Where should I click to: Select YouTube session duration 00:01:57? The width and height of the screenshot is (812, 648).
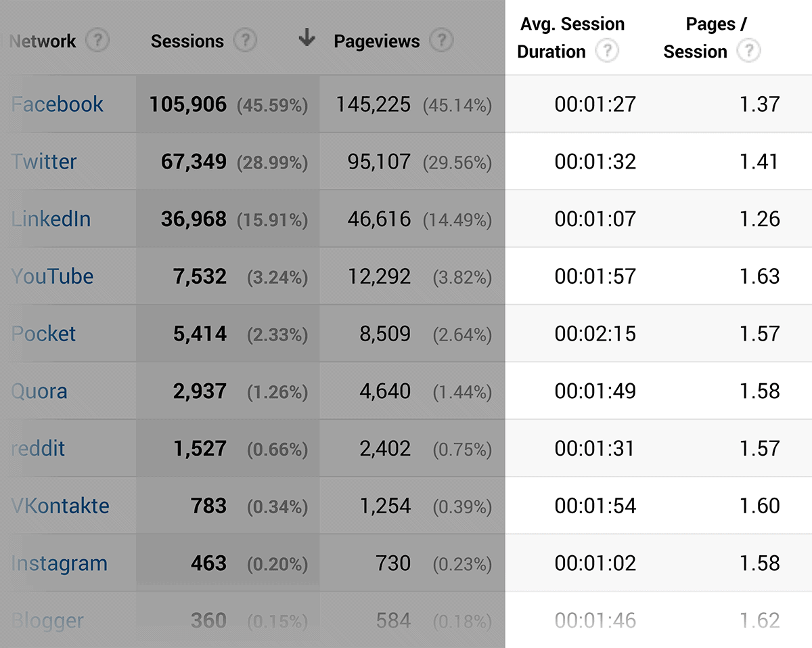coord(595,276)
